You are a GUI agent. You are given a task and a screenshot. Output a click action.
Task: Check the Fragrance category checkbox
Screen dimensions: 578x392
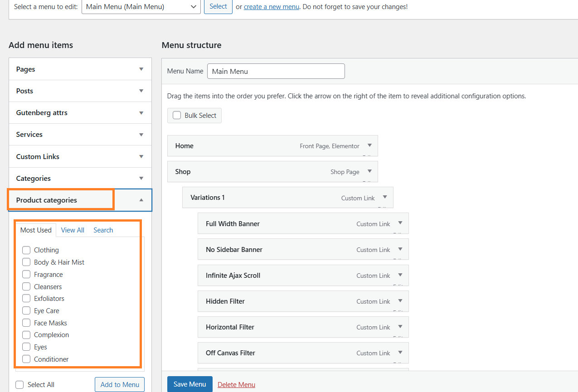click(26, 275)
